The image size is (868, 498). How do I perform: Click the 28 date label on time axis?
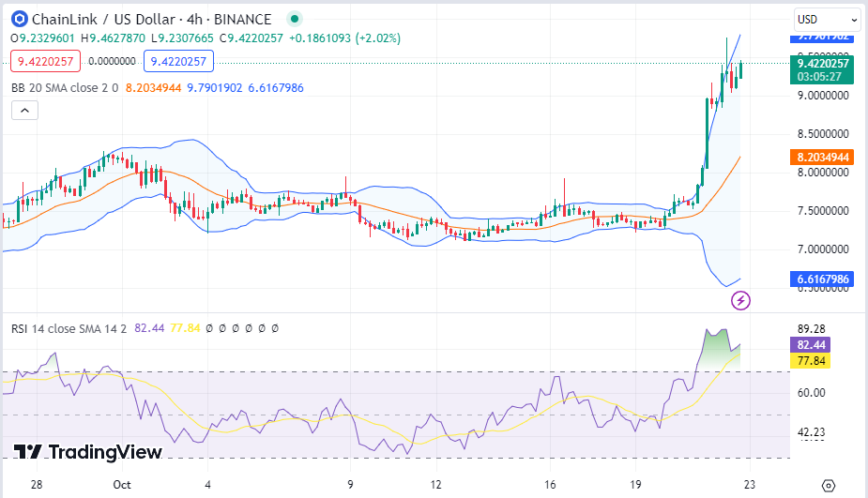point(37,485)
